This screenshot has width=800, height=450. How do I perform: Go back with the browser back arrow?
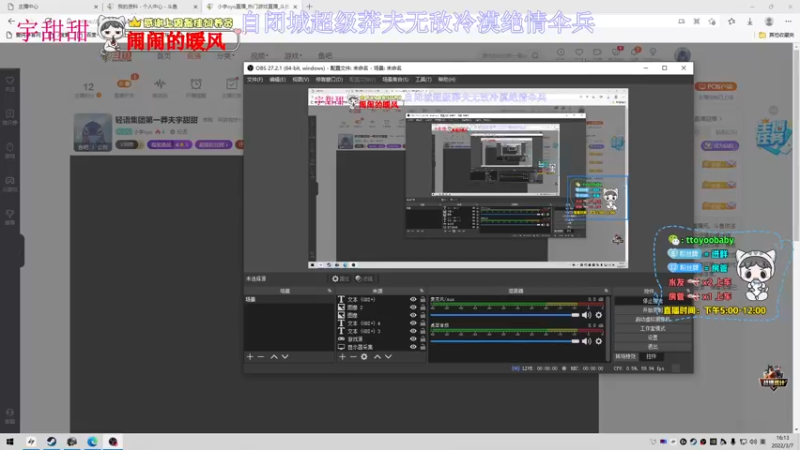coord(11,21)
